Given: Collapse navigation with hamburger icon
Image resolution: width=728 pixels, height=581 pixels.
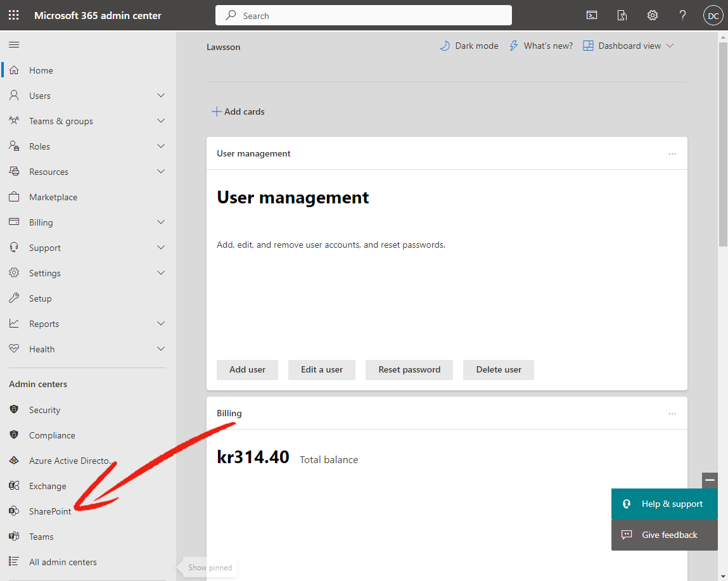Looking at the screenshot, I should pyautogui.click(x=14, y=44).
